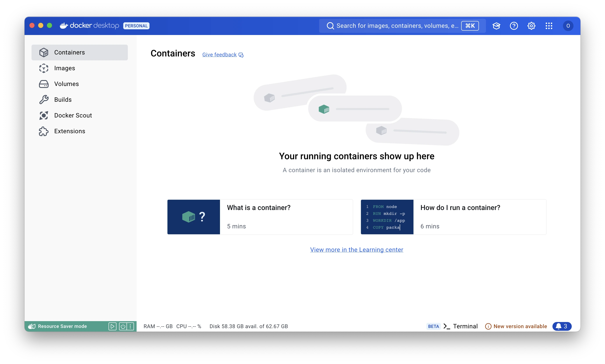Open the engine options three-dot menu

(x=130, y=326)
